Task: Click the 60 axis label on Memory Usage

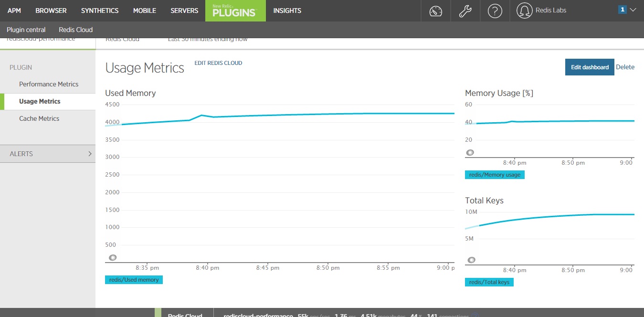Action: (469, 104)
